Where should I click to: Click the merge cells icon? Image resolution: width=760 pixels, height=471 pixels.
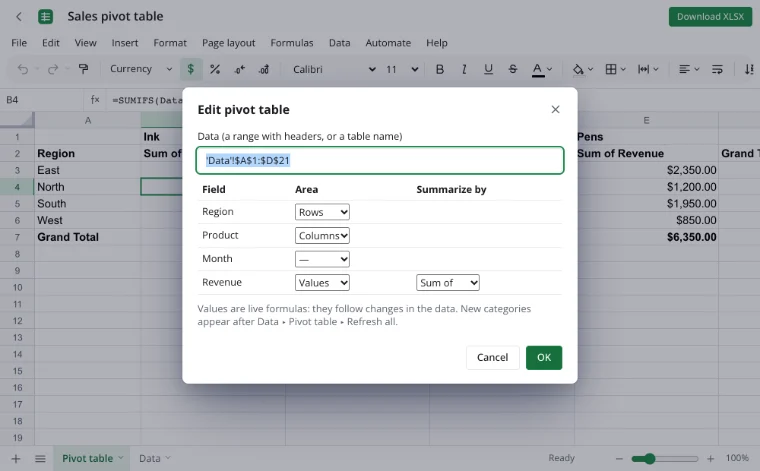(643, 69)
